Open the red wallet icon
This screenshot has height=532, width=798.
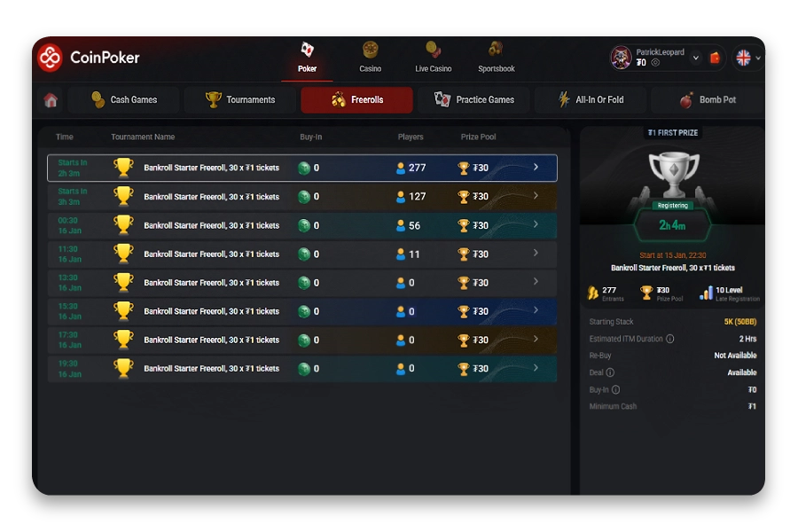coord(716,58)
